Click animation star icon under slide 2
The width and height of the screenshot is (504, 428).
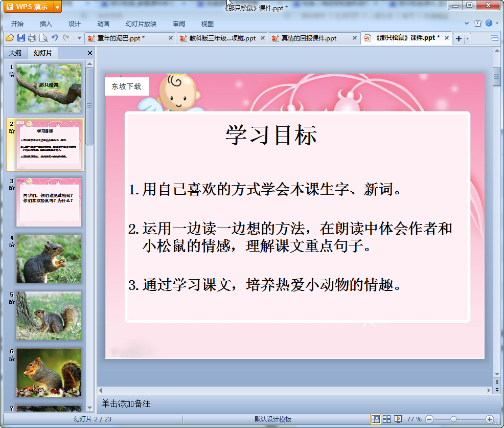click(x=12, y=131)
